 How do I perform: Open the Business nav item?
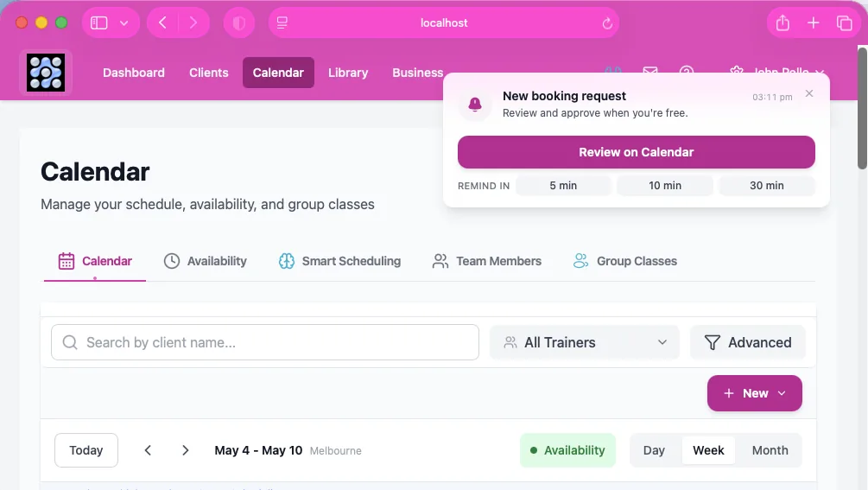418,73
